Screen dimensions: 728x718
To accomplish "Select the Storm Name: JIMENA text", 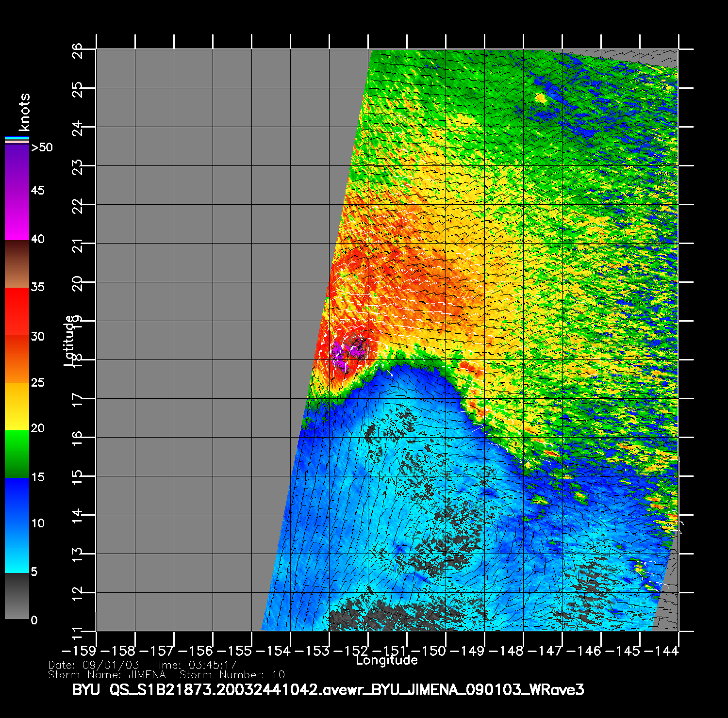I will point(107,675).
